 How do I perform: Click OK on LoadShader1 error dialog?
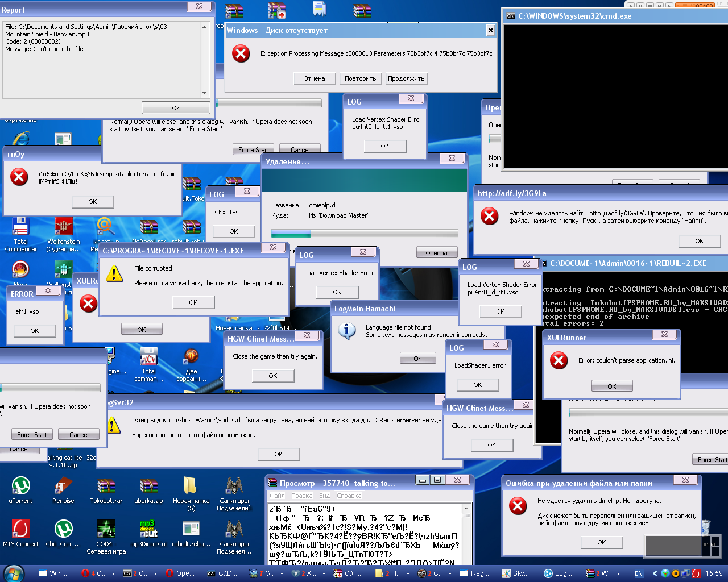click(478, 385)
